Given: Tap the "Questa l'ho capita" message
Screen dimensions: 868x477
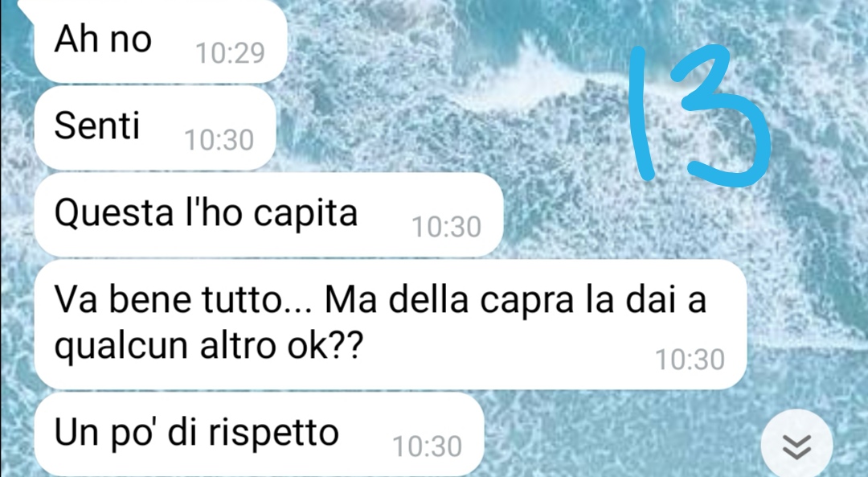Looking at the screenshot, I should click(x=268, y=215).
